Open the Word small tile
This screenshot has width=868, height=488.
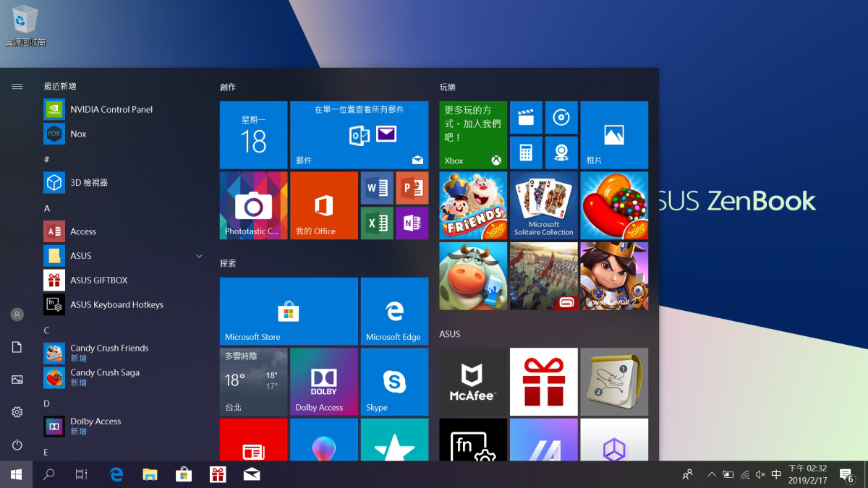[377, 188]
